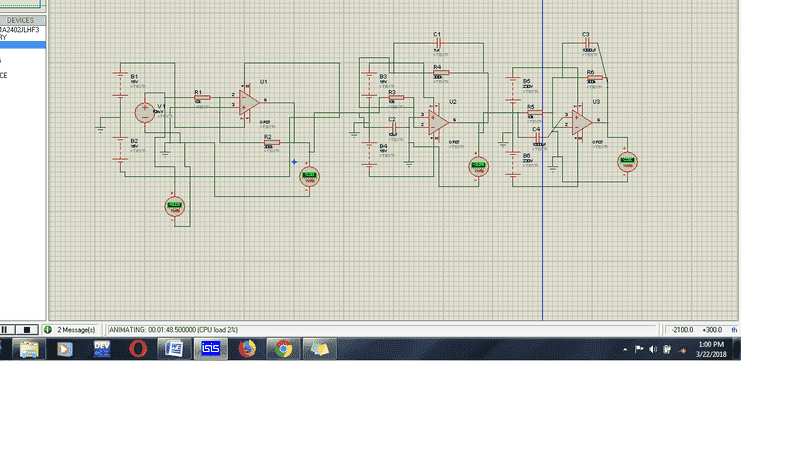Select the battery B1 component

pos(121,82)
